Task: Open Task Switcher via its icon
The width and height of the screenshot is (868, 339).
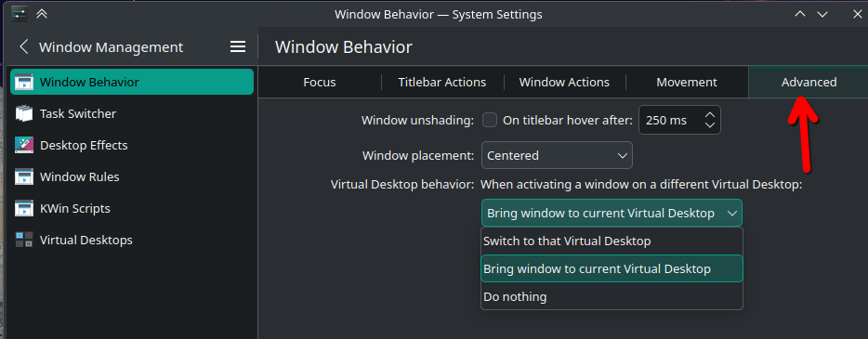Action: [x=24, y=114]
